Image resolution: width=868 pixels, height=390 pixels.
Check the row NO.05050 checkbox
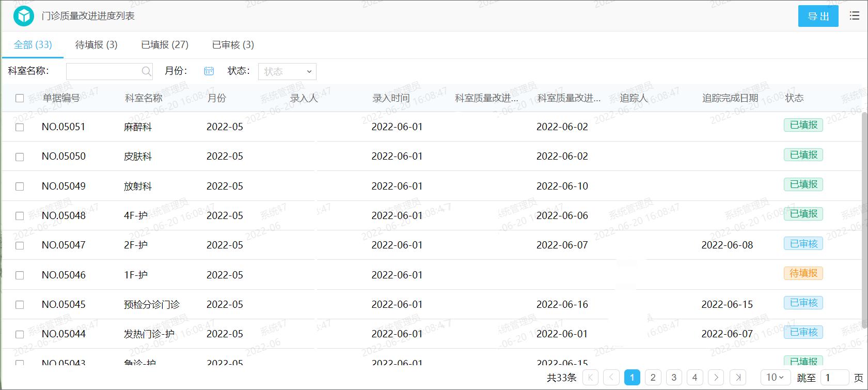click(x=20, y=157)
